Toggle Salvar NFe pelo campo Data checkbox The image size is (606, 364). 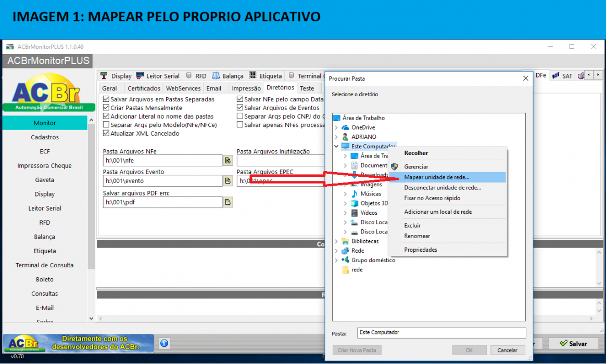pyautogui.click(x=239, y=99)
